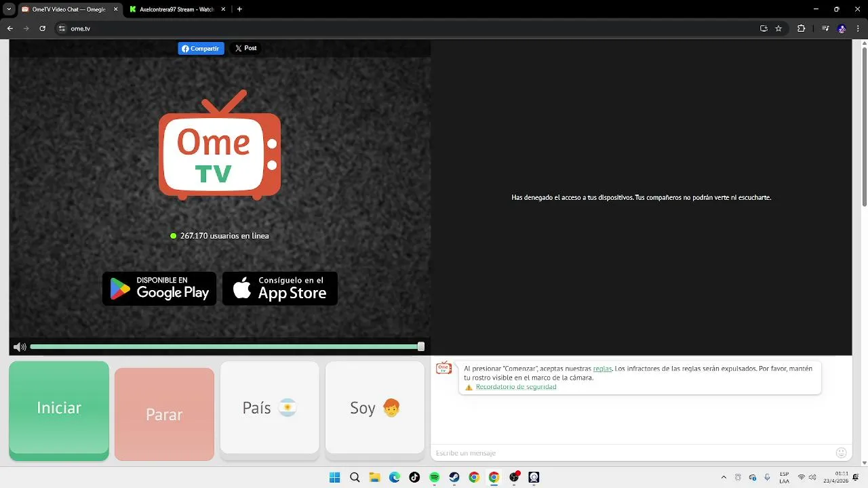Open the Chrome profile avatar

(842, 28)
